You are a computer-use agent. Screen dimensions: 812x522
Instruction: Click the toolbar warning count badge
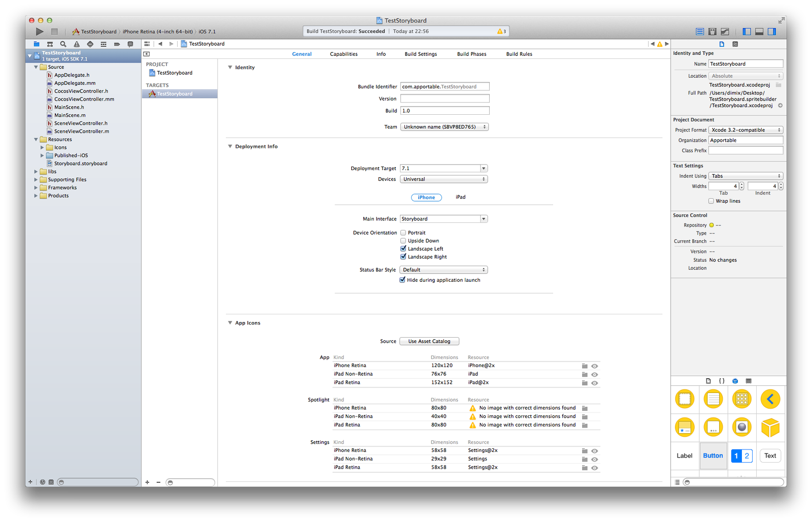click(501, 31)
